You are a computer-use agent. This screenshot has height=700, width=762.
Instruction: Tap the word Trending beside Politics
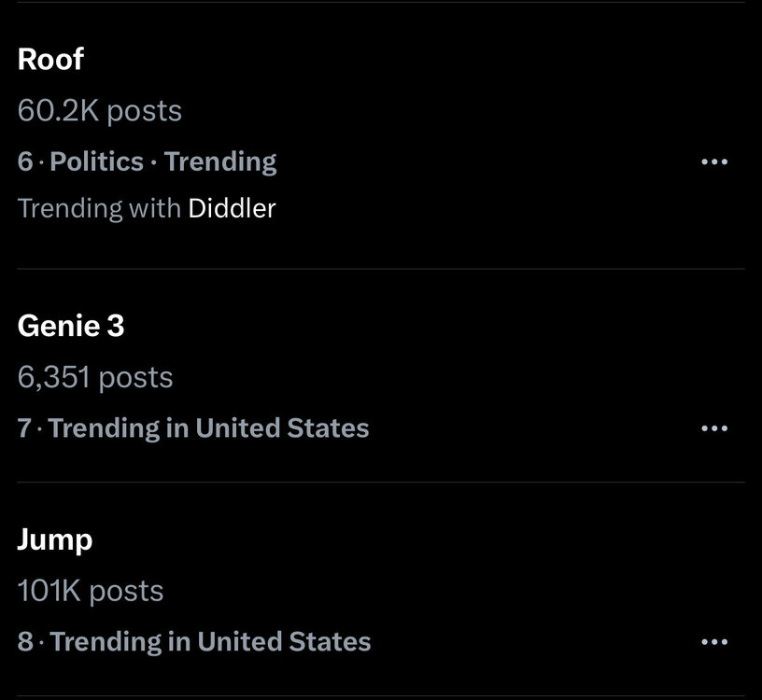(x=220, y=162)
